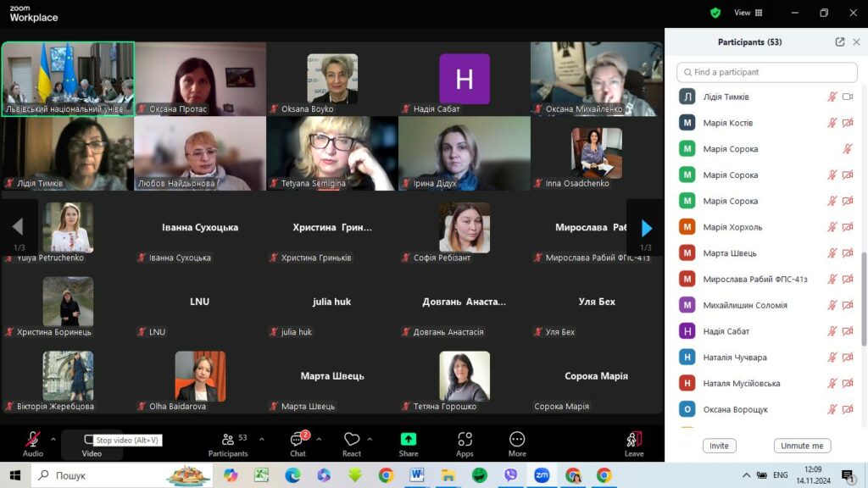The image size is (868, 488).
Task: Leave the meeting
Action: (634, 443)
